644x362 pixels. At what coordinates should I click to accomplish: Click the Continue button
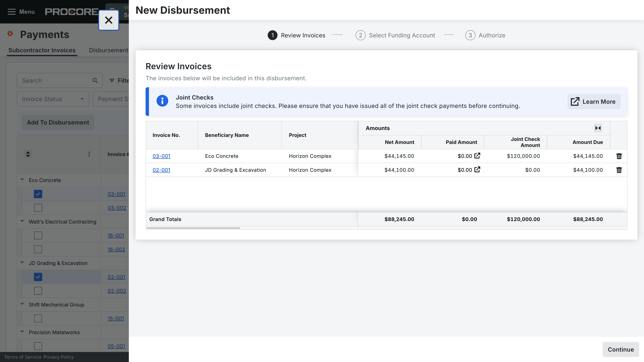(621, 349)
